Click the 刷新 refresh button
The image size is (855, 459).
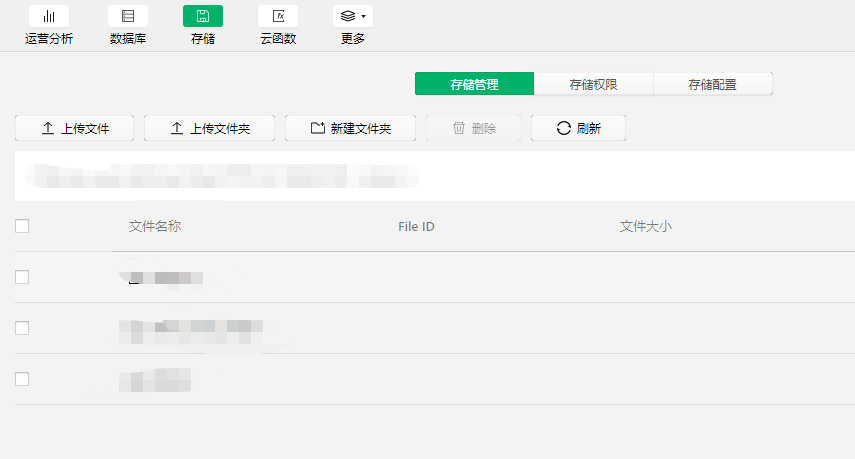click(579, 128)
